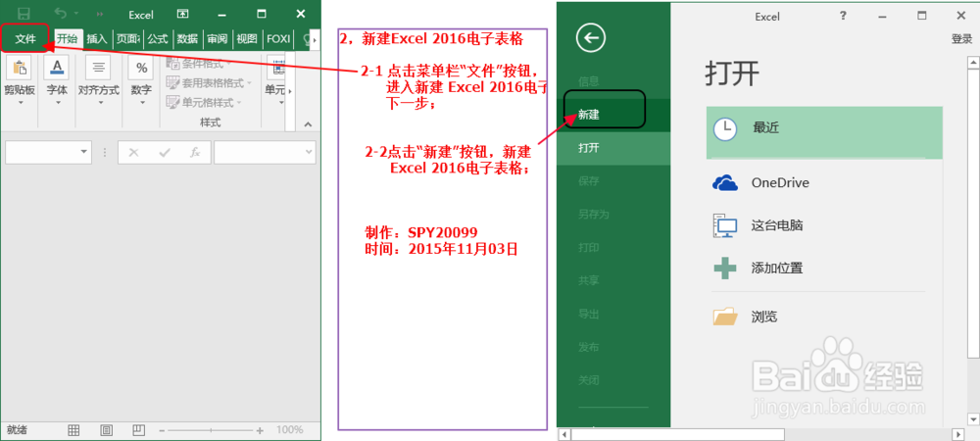Click the Save icon in Excel title bar
Viewport: 980px width, 441px height.
tap(24, 13)
